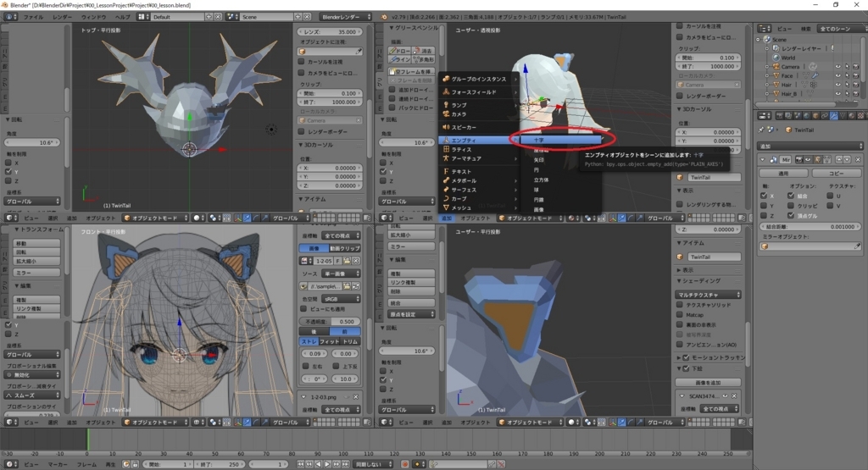The image size is (868, 470).
Task: Open the Blenderレンダー engine dropdown
Action: click(x=347, y=17)
